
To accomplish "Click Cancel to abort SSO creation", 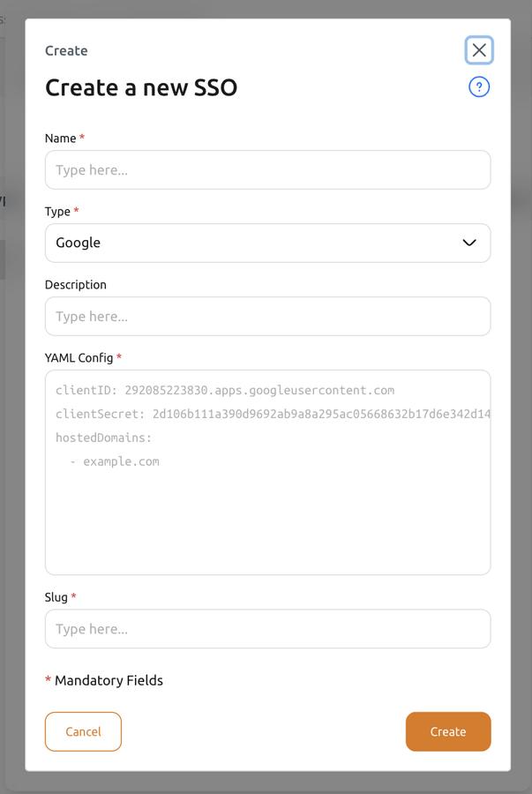I will [x=83, y=731].
